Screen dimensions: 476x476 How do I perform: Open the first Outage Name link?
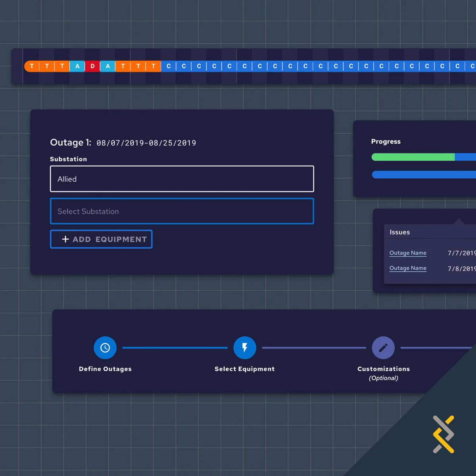point(408,253)
